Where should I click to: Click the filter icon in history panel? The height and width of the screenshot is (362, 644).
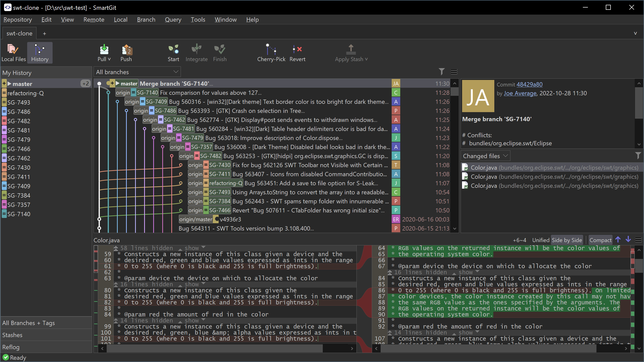click(x=442, y=72)
